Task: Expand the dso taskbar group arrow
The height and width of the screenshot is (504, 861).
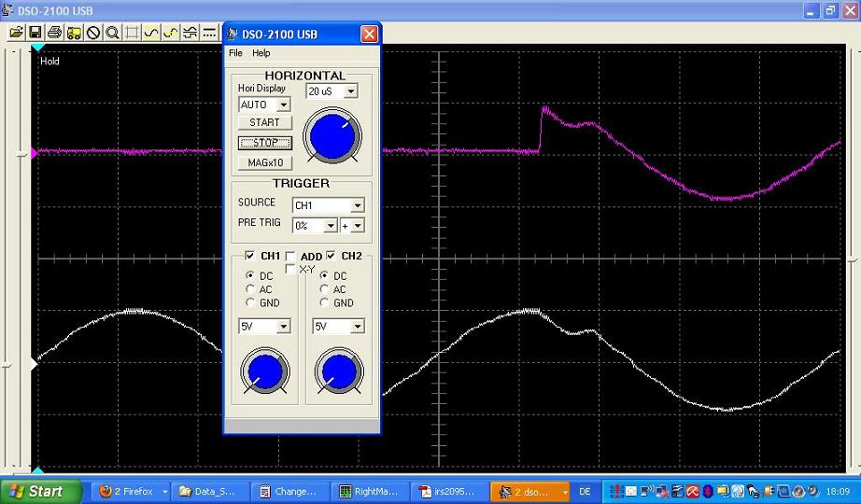Action: pyautogui.click(x=564, y=492)
